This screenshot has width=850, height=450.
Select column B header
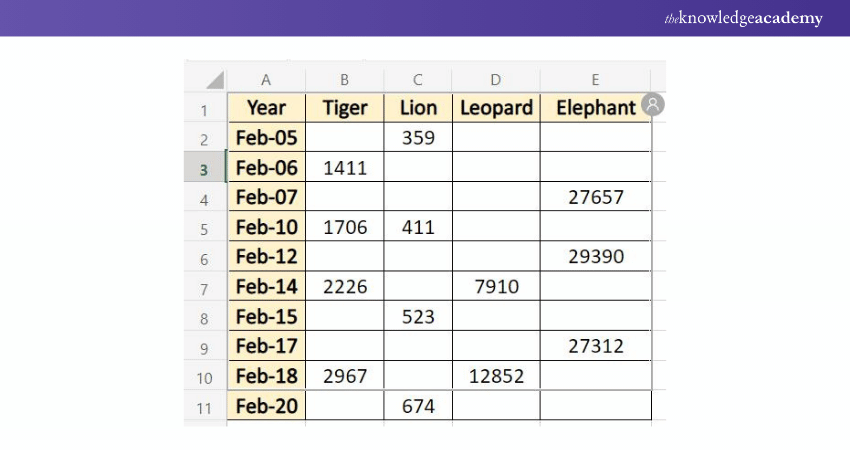tap(345, 80)
